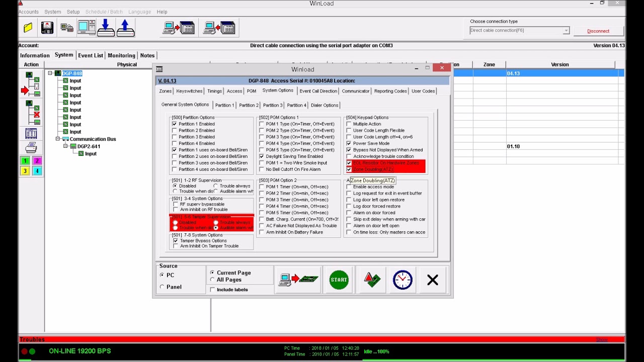
Task: Click the table grid action icon
Action: [x=31, y=134]
